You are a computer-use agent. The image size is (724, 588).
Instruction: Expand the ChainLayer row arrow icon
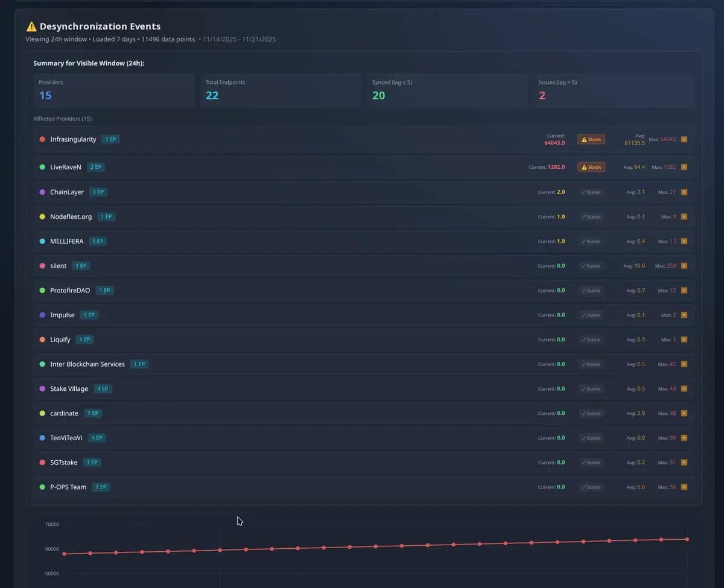(x=684, y=192)
